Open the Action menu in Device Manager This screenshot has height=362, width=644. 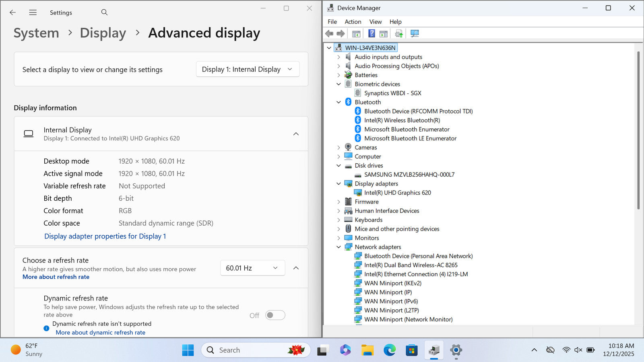coord(353,22)
